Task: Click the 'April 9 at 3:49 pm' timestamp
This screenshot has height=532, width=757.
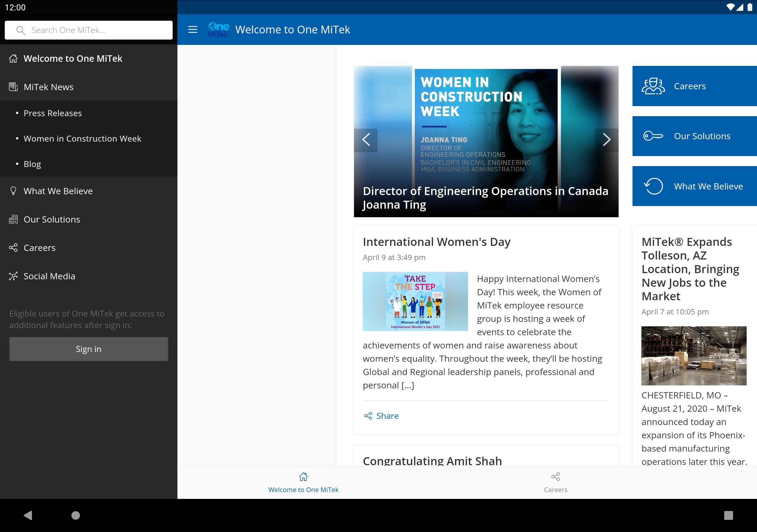Action: tap(394, 257)
